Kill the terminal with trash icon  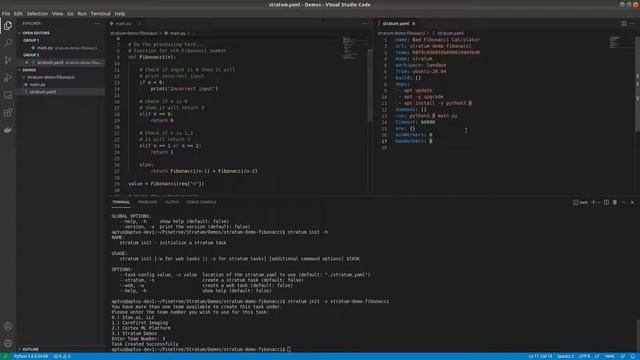(615, 202)
